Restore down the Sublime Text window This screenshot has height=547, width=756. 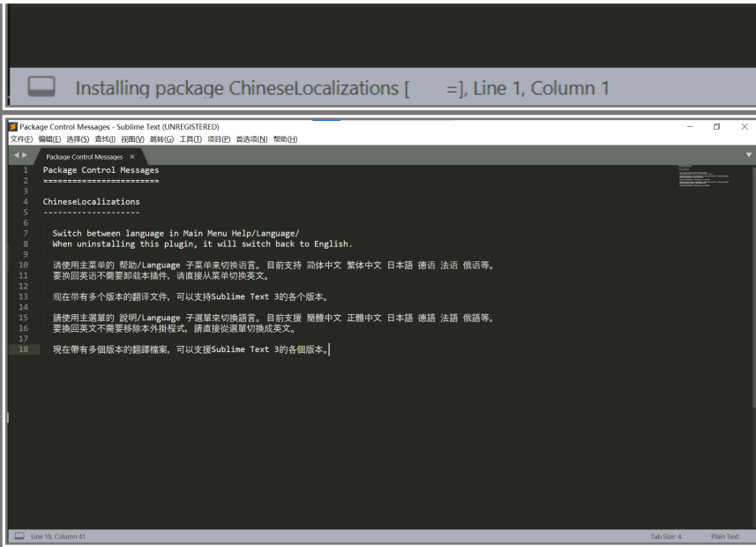coord(716,126)
